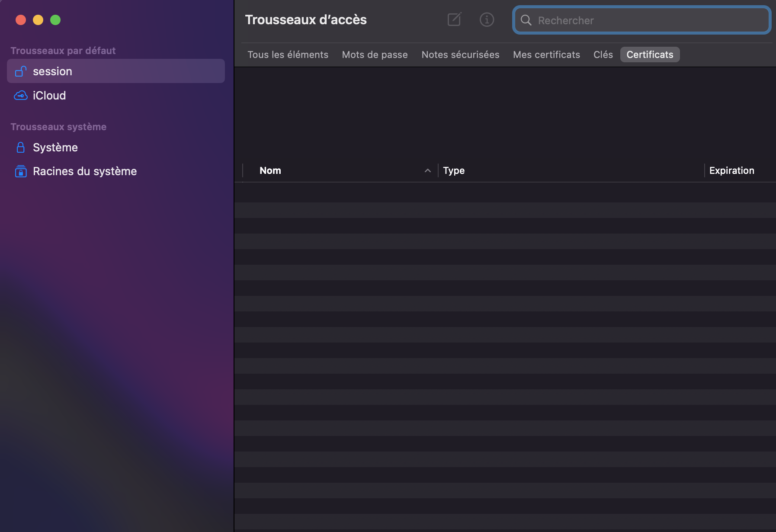Select the iCloud keychain label

pyautogui.click(x=49, y=96)
